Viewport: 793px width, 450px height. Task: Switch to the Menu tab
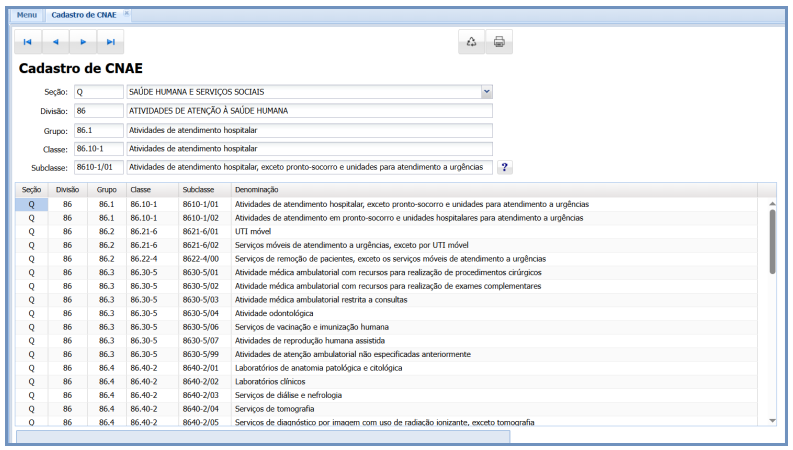click(27, 15)
